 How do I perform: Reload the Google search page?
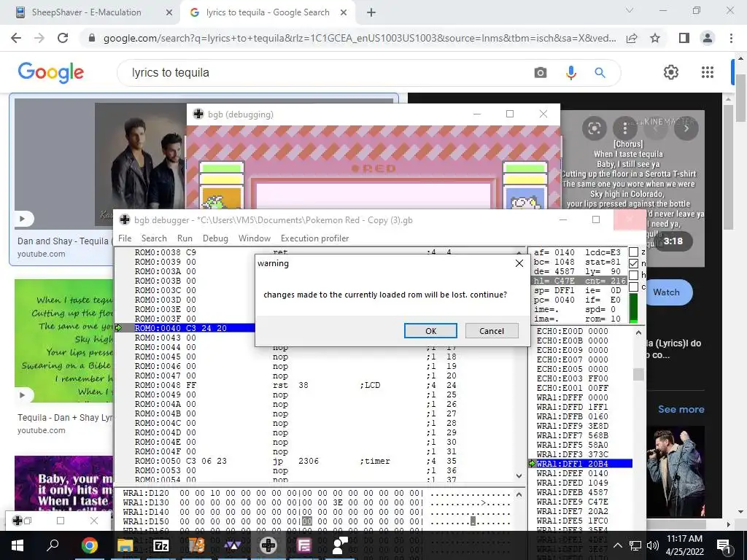point(63,38)
